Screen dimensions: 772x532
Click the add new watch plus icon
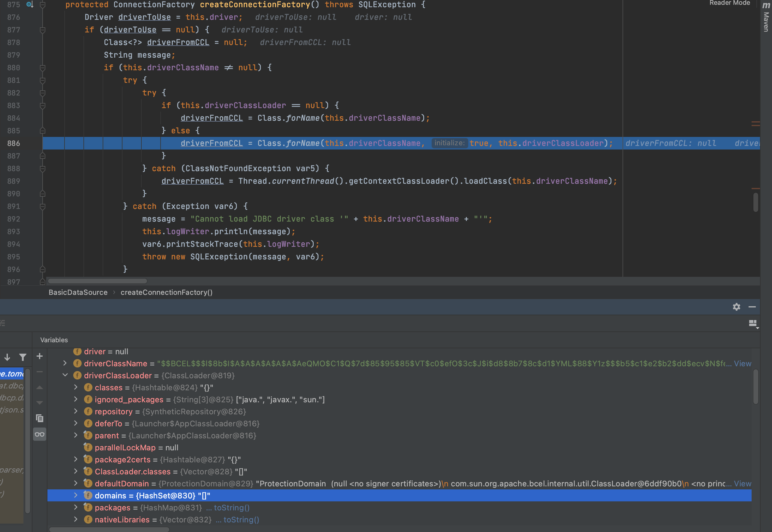(x=39, y=356)
